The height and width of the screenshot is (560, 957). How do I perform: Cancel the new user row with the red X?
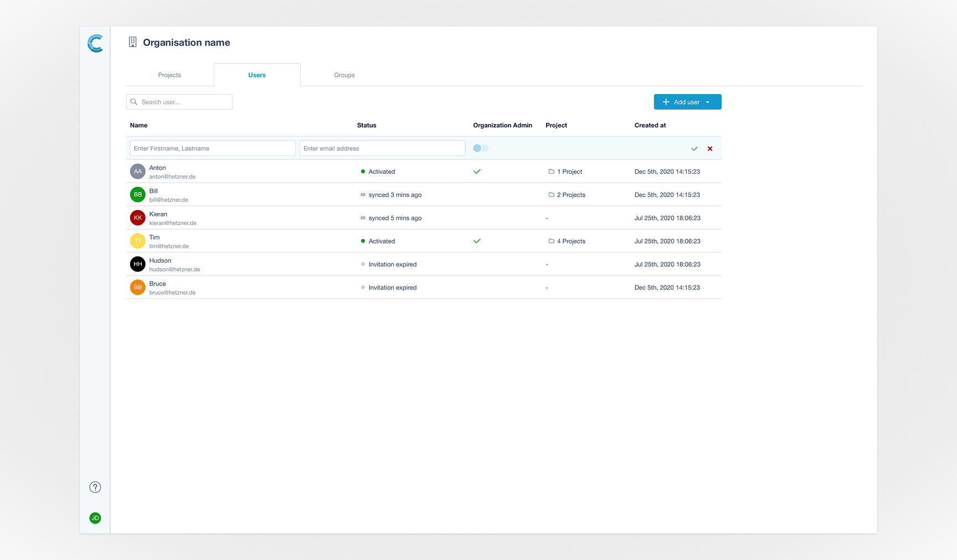click(x=710, y=148)
